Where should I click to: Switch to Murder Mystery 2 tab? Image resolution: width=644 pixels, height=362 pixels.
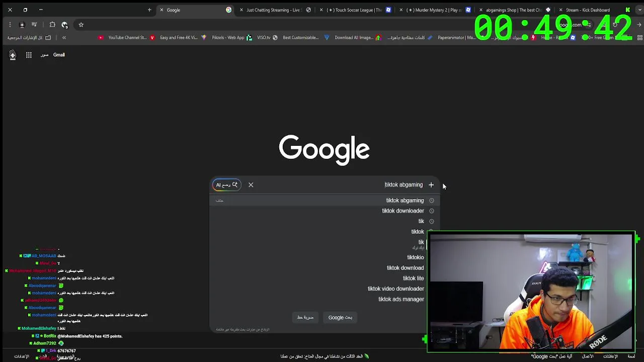(x=435, y=10)
